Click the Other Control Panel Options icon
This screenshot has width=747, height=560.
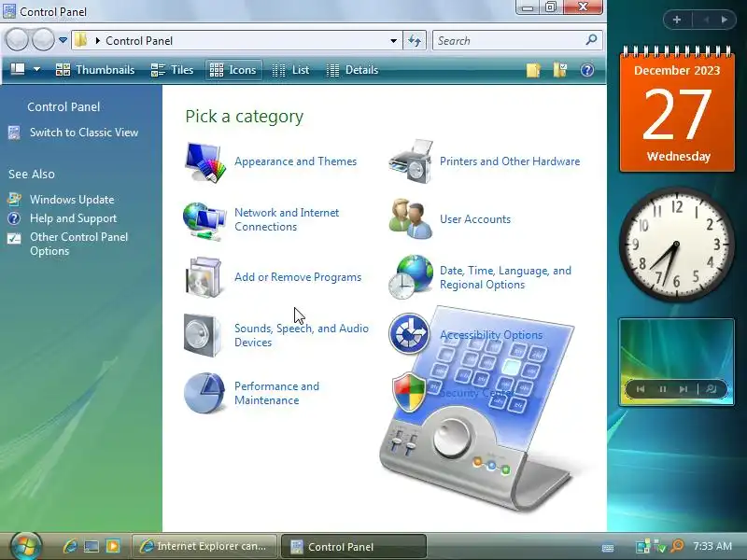pyautogui.click(x=14, y=238)
